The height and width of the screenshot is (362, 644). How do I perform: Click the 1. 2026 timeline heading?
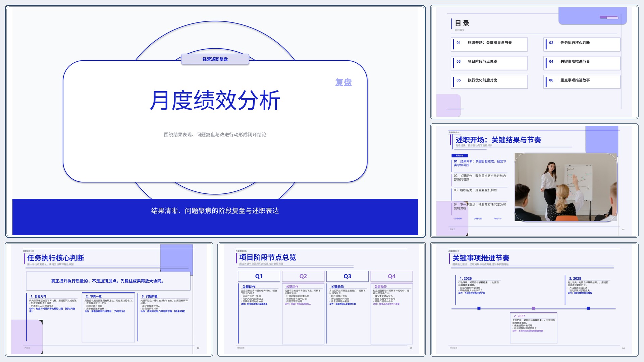pos(466,279)
